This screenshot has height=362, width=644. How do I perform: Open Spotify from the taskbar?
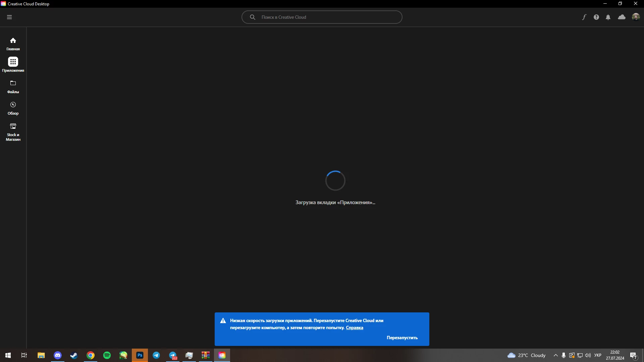107,355
